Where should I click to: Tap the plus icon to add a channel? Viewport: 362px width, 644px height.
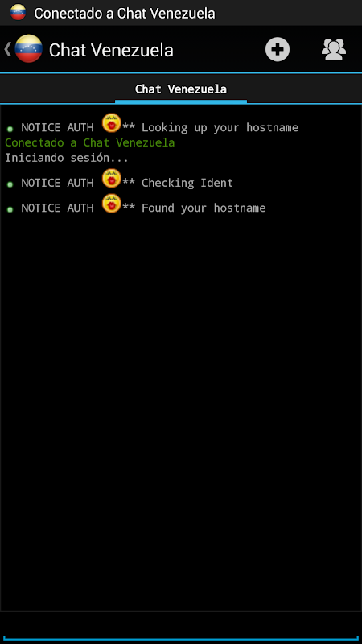coord(278,50)
